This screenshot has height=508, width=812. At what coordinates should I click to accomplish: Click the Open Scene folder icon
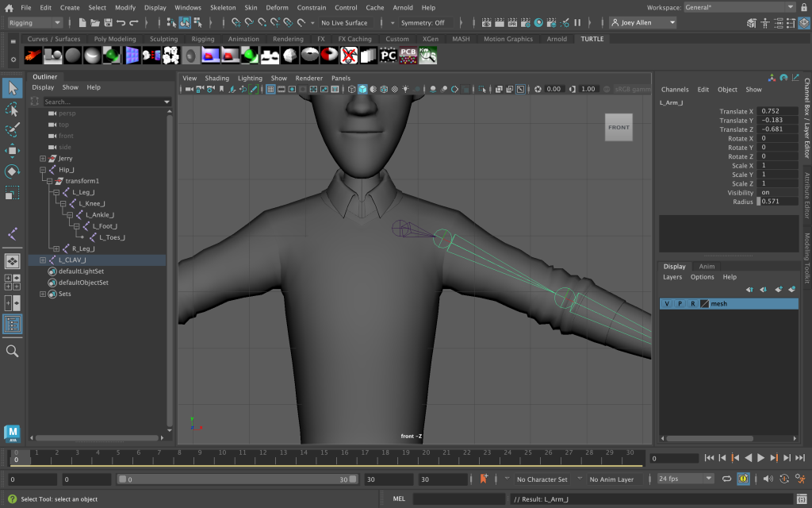point(94,23)
